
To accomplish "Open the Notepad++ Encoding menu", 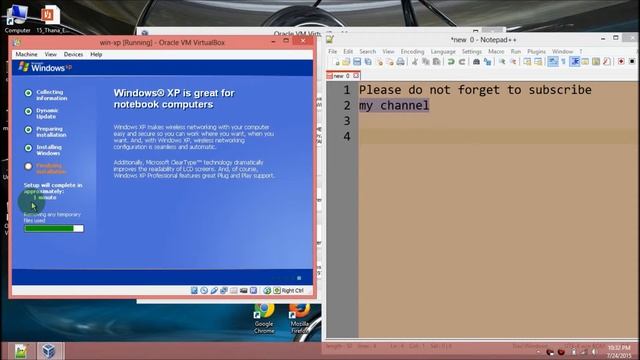I will click(412, 51).
